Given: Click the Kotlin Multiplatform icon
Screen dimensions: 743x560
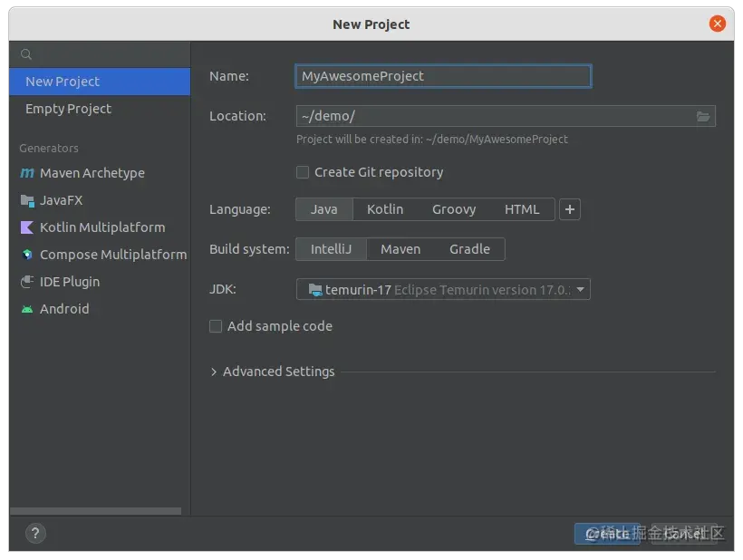Looking at the screenshot, I should click(x=27, y=227).
